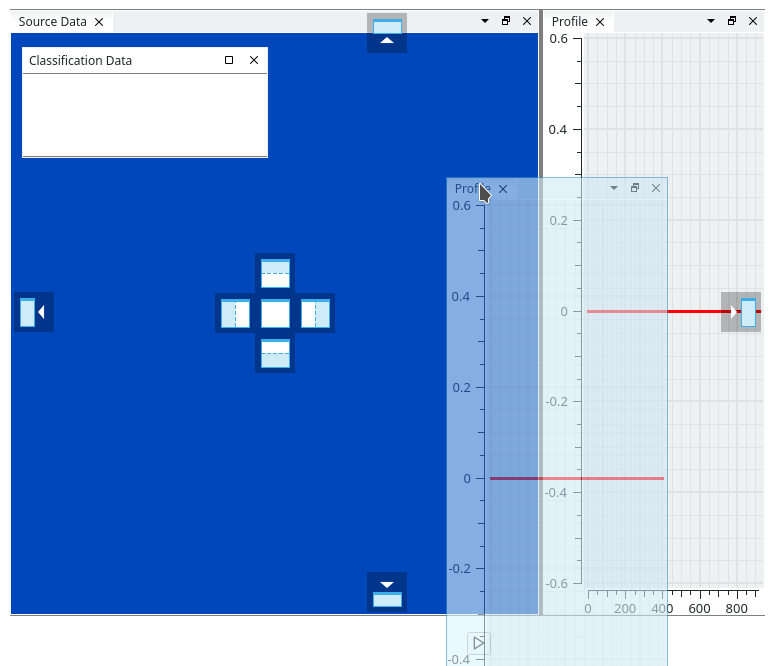Split left using left cross dock indicator
Viewport: 773px width, 666px height.
click(235, 313)
